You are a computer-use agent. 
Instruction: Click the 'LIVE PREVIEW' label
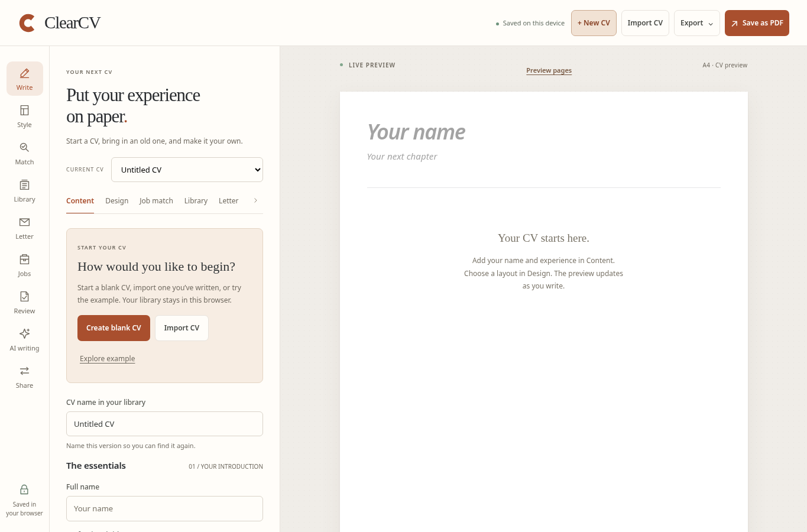click(x=372, y=65)
